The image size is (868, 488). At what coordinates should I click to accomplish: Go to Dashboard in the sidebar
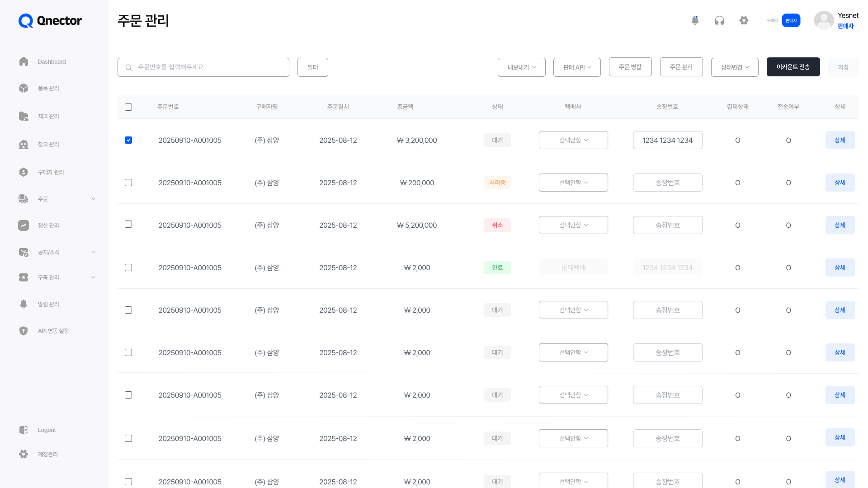click(52, 61)
